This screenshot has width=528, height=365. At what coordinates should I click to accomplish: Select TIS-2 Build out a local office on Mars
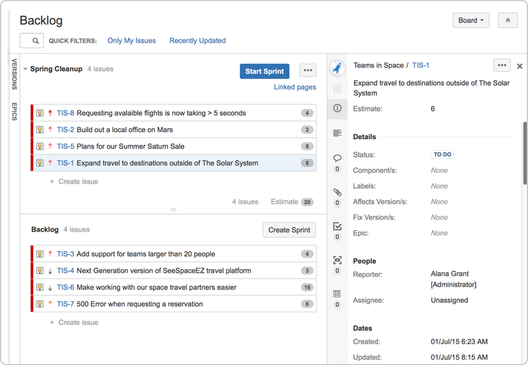coord(174,130)
